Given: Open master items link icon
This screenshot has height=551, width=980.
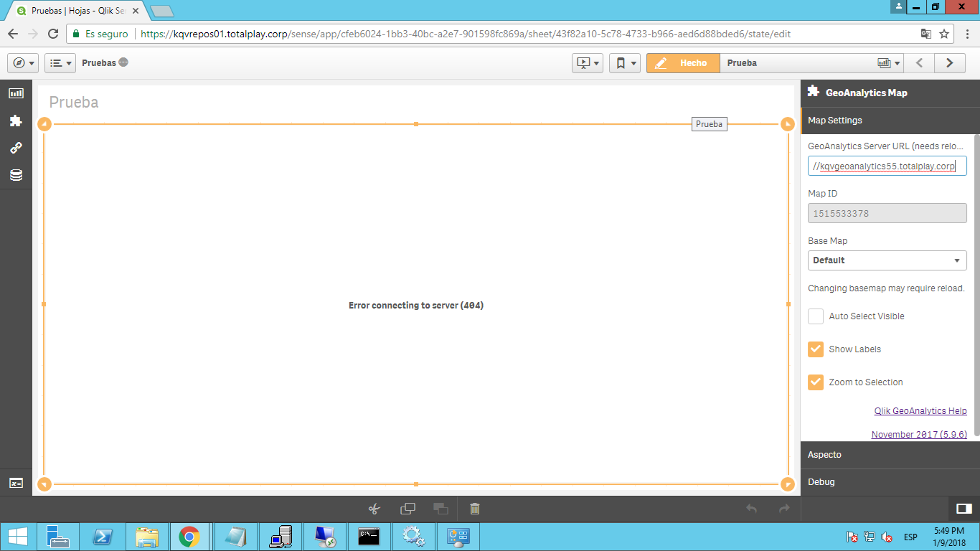Looking at the screenshot, I should click(x=16, y=148).
